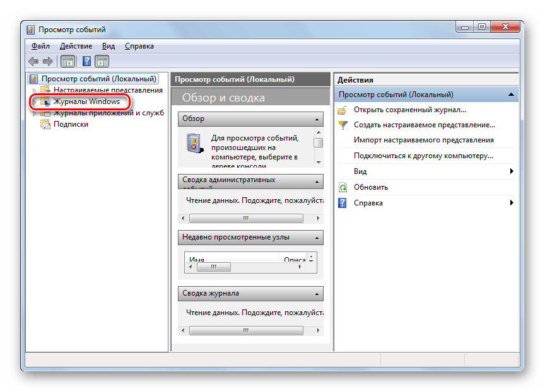Click the filter funnel icon for custom view
This screenshot has width=545, height=392.
343,125
